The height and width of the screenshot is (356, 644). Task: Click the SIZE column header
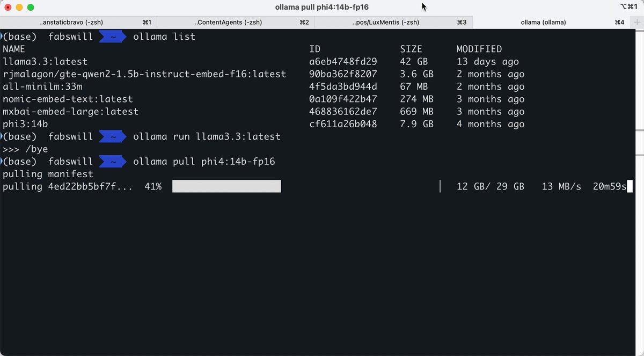point(412,49)
